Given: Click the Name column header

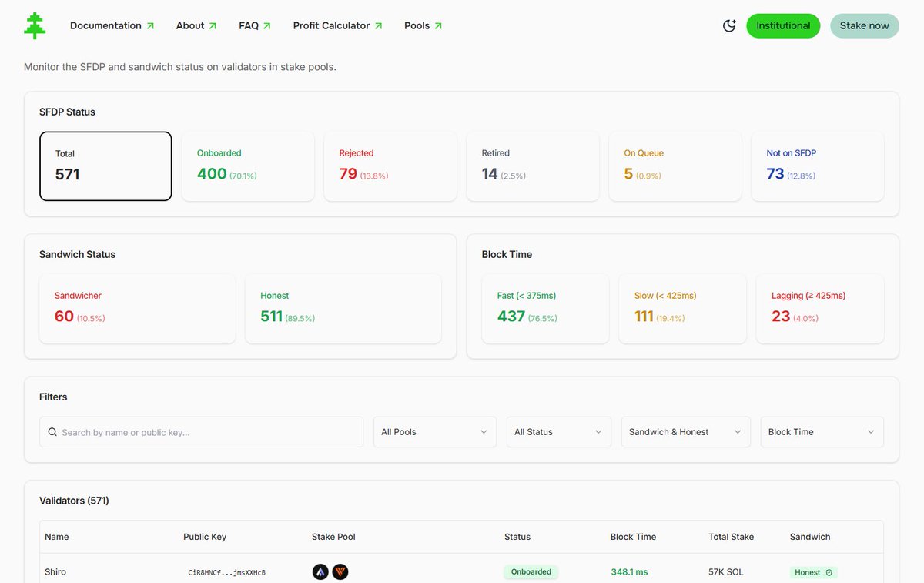Looking at the screenshot, I should pos(57,537).
